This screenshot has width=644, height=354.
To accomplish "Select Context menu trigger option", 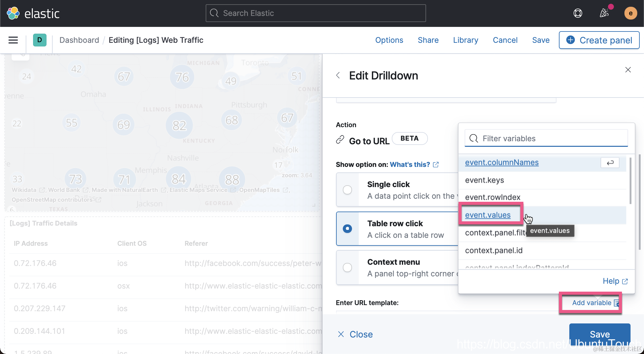I will pos(347,267).
